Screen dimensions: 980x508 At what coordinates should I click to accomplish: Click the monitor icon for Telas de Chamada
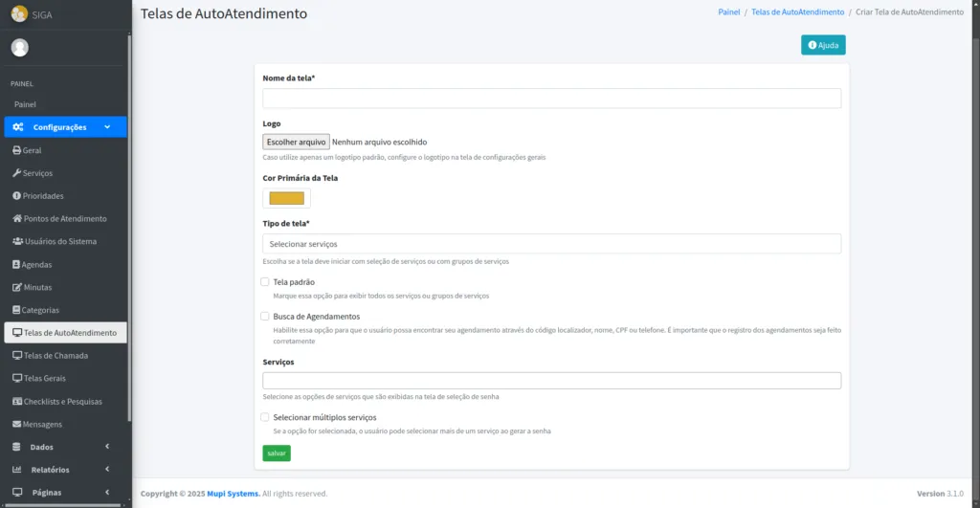(x=16, y=356)
